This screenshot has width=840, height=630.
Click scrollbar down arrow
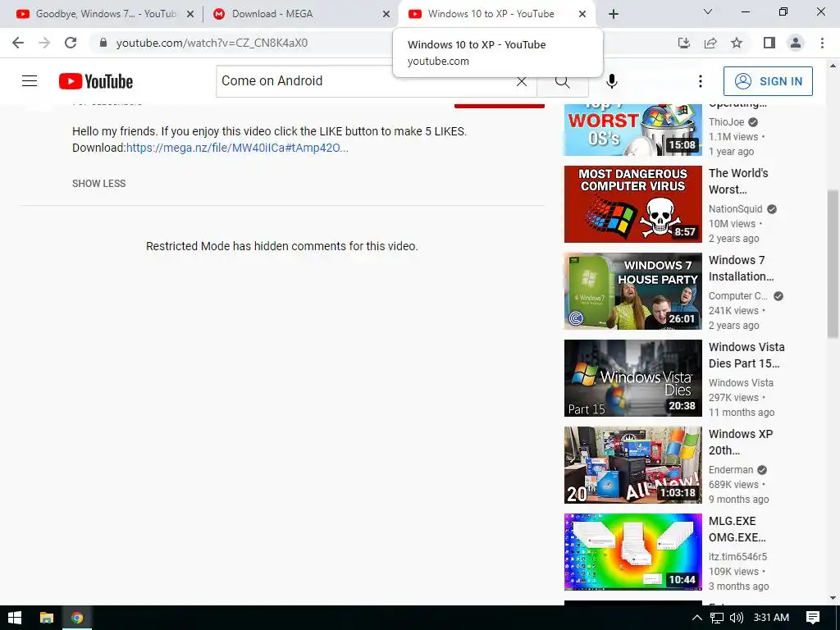[x=833, y=598]
